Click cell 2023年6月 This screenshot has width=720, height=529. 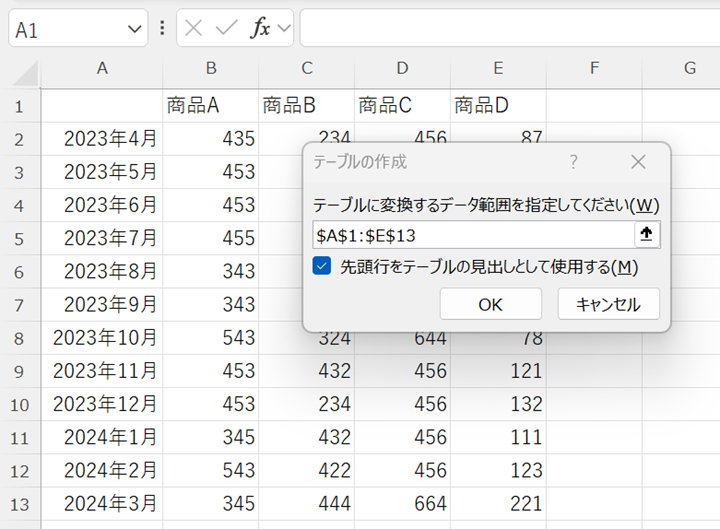click(x=102, y=205)
